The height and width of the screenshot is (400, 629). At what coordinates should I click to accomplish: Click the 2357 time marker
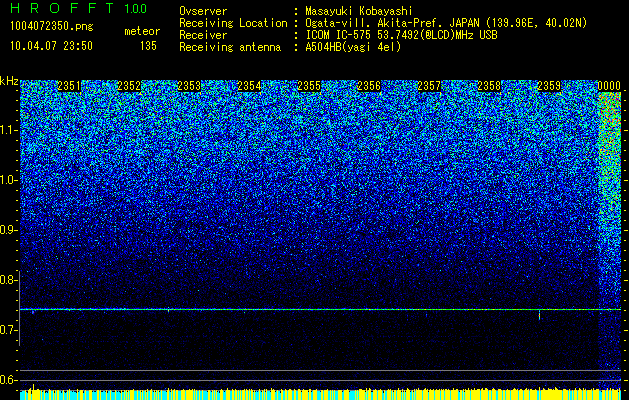click(429, 86)
